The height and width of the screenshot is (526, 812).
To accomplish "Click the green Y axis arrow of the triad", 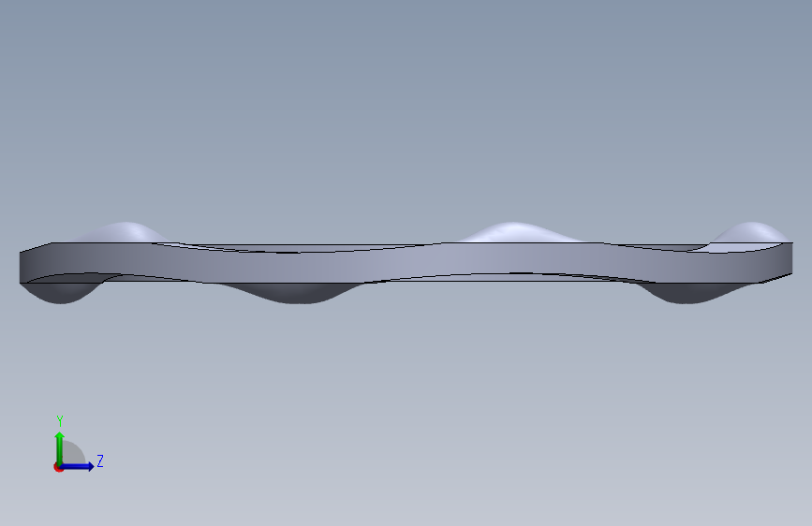I will tap(60, 447).
